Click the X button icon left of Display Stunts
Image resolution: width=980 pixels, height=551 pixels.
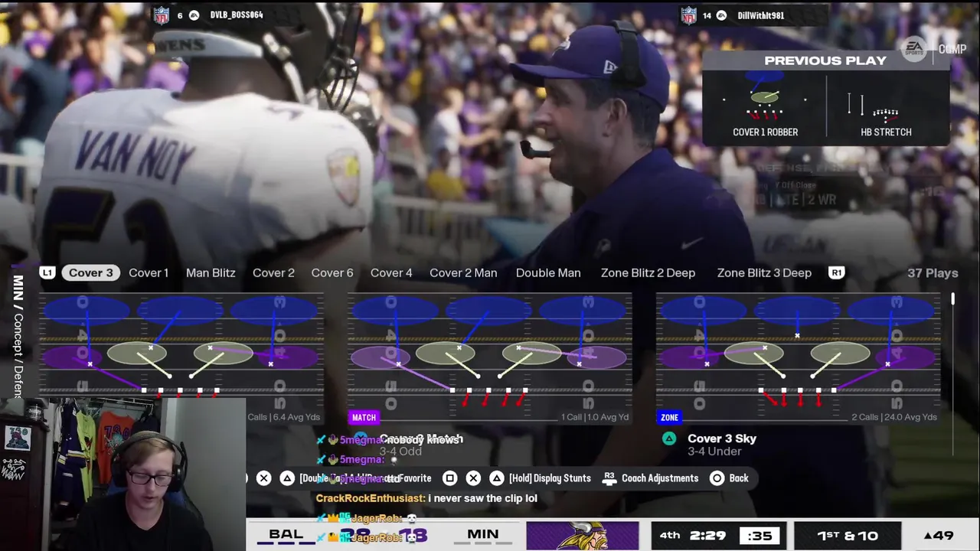point(473,478)
